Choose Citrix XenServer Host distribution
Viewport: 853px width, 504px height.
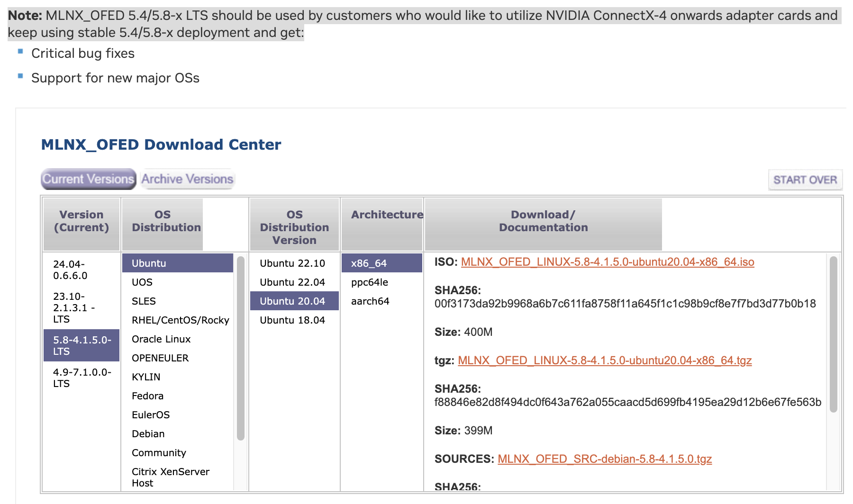(178, 477)
